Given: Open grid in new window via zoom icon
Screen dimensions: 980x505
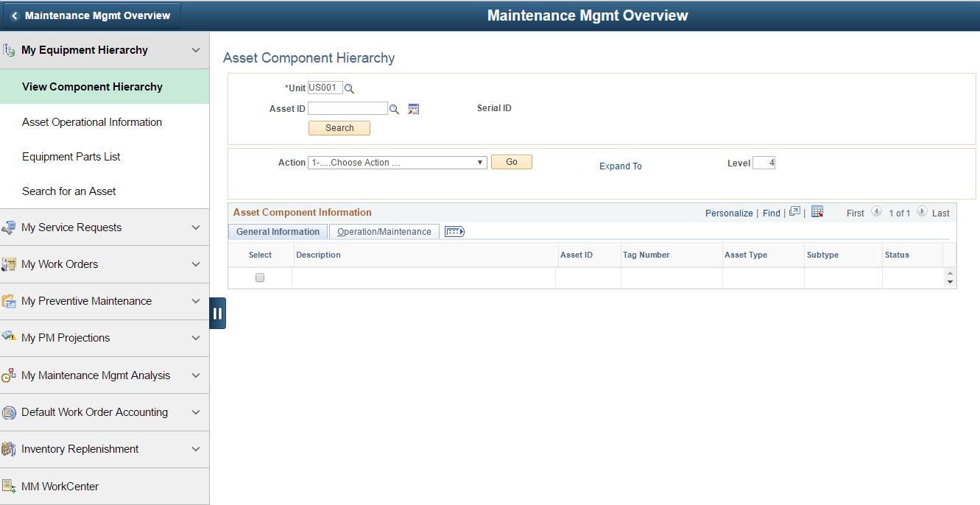Looking at the screenshot, I should click(794, 211).
